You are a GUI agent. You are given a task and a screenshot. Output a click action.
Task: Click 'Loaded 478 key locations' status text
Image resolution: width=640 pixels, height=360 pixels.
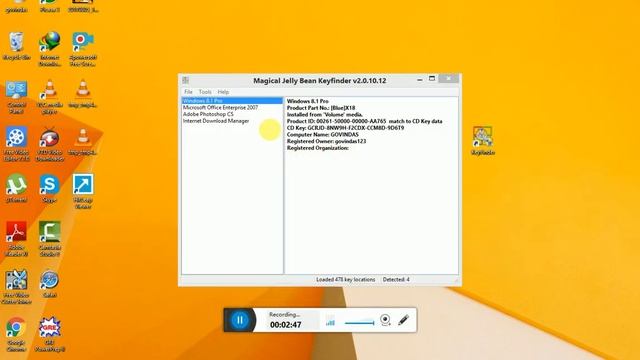point(345,280)
